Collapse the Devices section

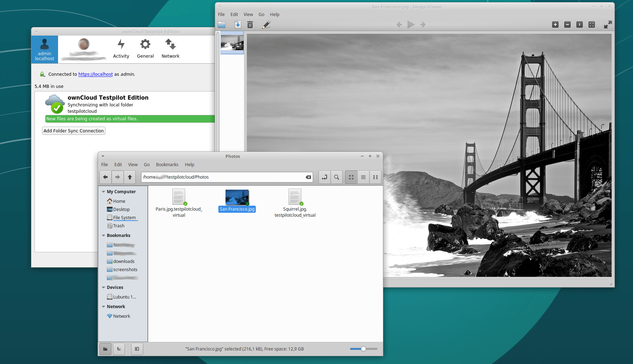pos(104,287)
